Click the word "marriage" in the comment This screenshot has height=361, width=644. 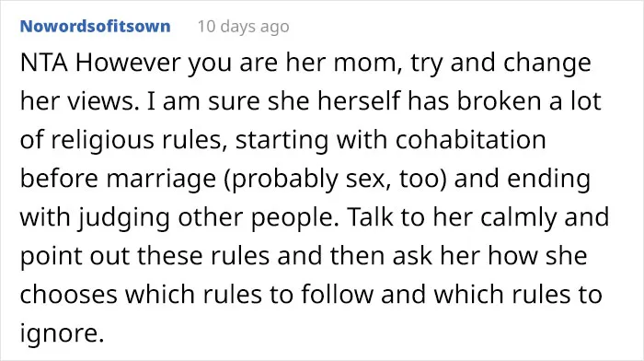pyautogui.click(x=161, y=180)
